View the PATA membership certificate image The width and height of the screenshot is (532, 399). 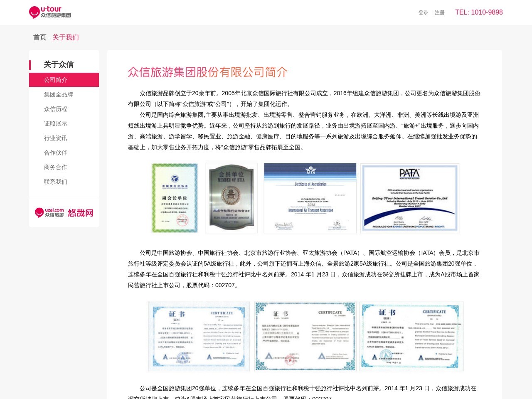pos(410,198)
